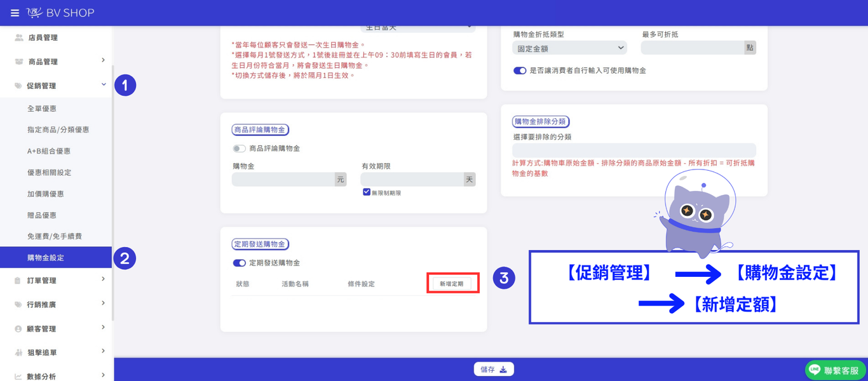The height and width of the screenshot is (381, 868).
Task: Click the 活動名稱 column header
Action: coord(295,284)
